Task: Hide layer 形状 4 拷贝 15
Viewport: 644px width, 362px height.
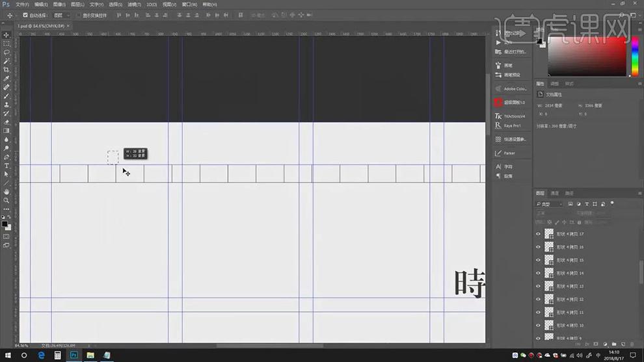Action: point(538,260)
